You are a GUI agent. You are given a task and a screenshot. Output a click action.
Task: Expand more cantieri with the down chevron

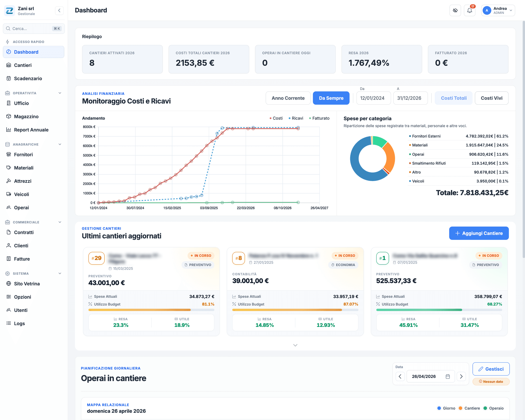pos(295,345)
